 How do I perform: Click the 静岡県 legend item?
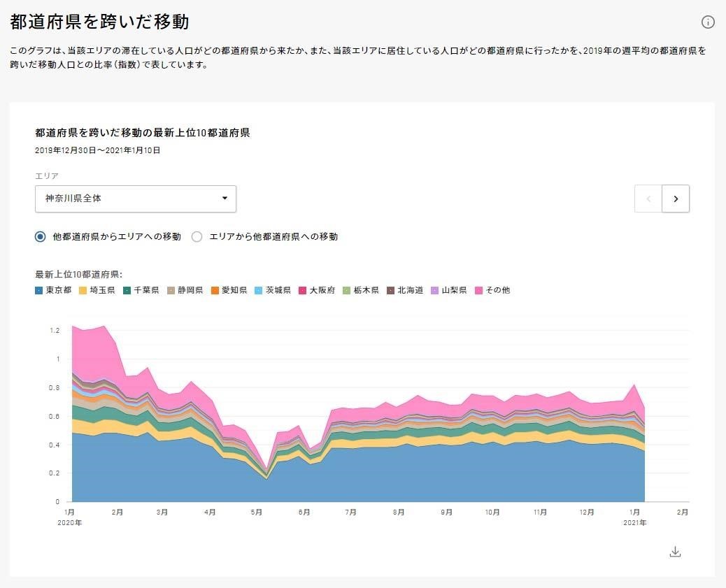point(185,290)
